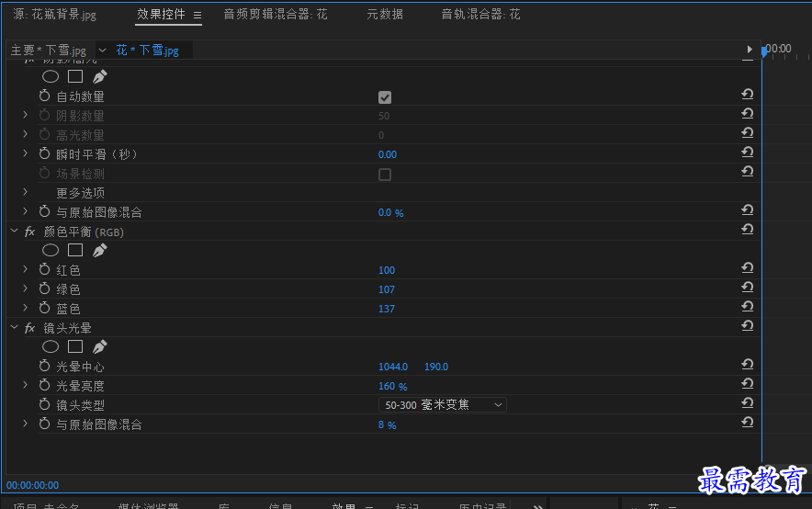Viewport: 812px width, 509px height.
Task: Toggle animation stopwatch for 绿色
Action: tap(44, 288)
